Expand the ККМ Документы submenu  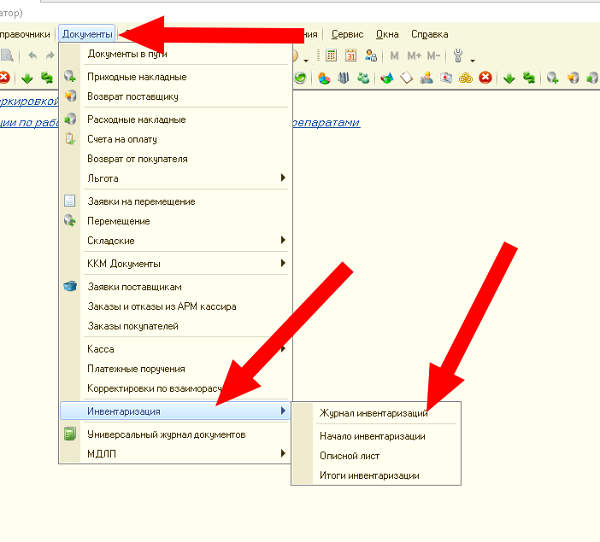pyautogui.click(x=283, y=263)
